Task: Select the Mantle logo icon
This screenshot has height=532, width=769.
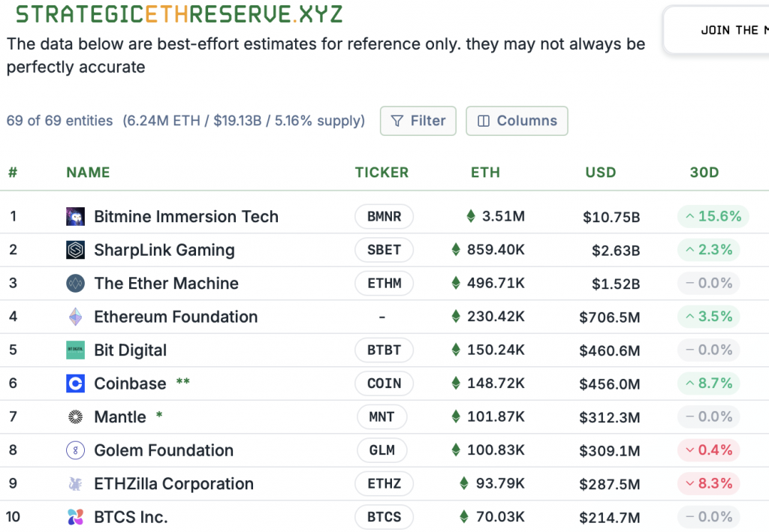Action: [74, 416]
